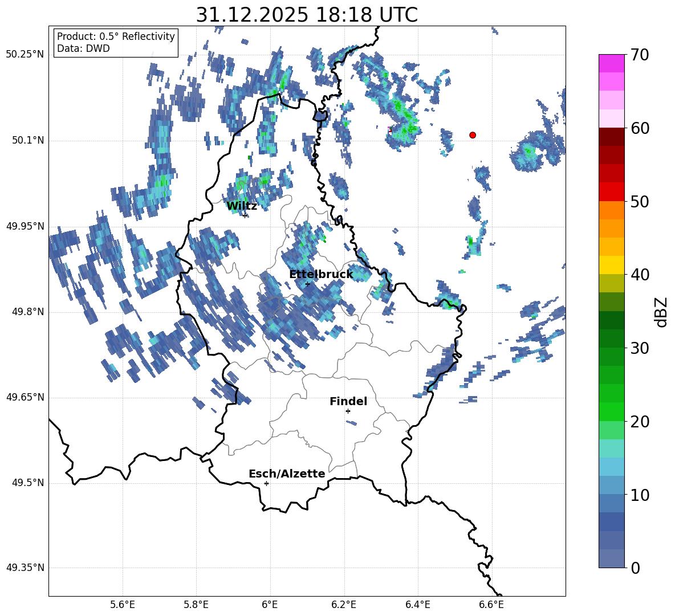Click the dBZ colorbar axis label
The height and width of the screenshot is (616, 675).
pyautogui.click(x=662, y=312)
